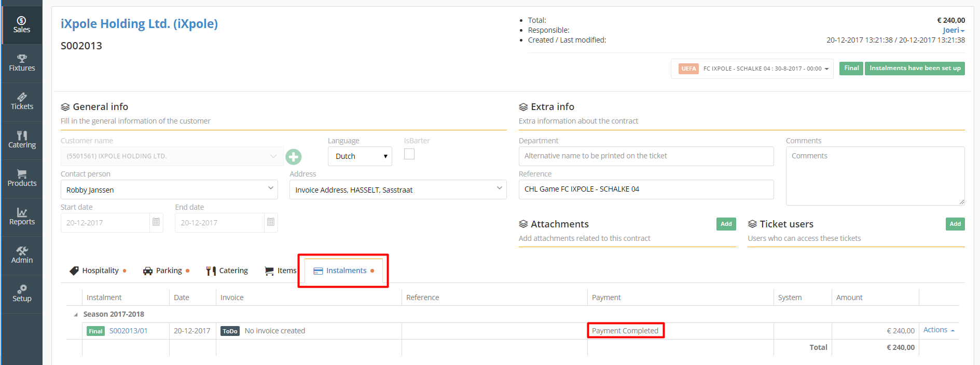Click the Final badge in instalment row
The width and height of the screenshot is (980, 365).
[x=95, y=331]
